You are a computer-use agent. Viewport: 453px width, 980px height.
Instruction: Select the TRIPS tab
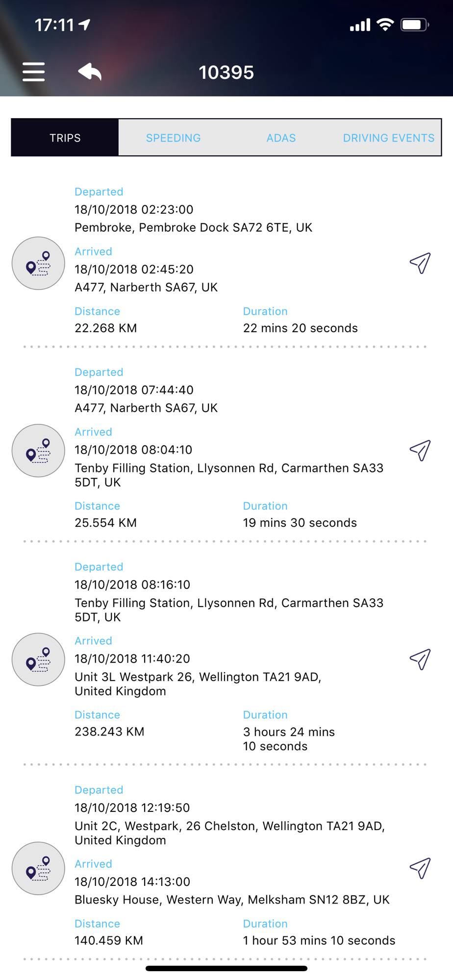tap(65, 138)
